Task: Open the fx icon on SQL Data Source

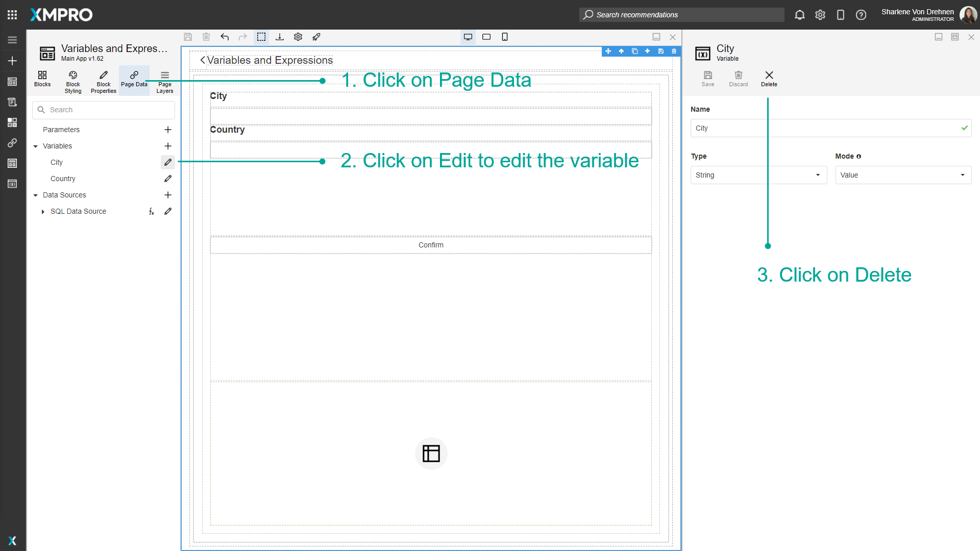Action: [151, 211]
